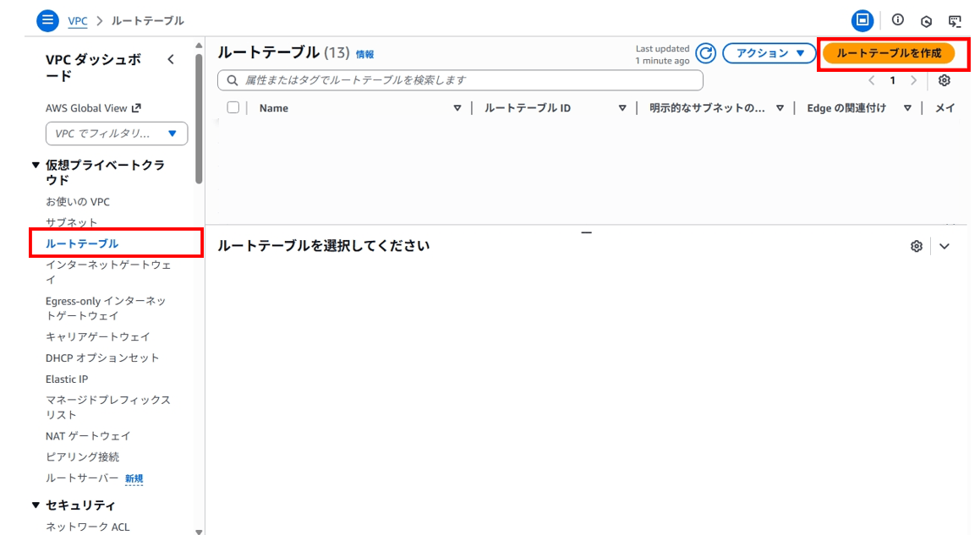Click the route table search field
The image size is (980, 535).
461,80
